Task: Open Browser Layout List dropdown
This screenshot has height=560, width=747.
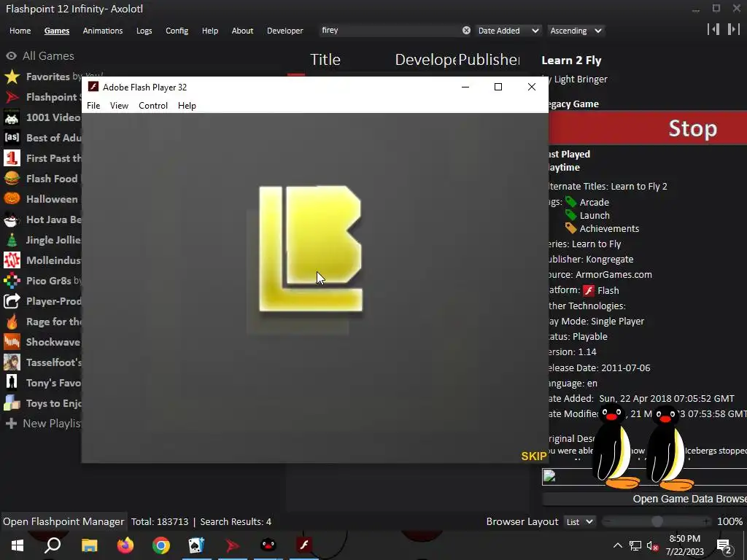Action: pos(580,522)
